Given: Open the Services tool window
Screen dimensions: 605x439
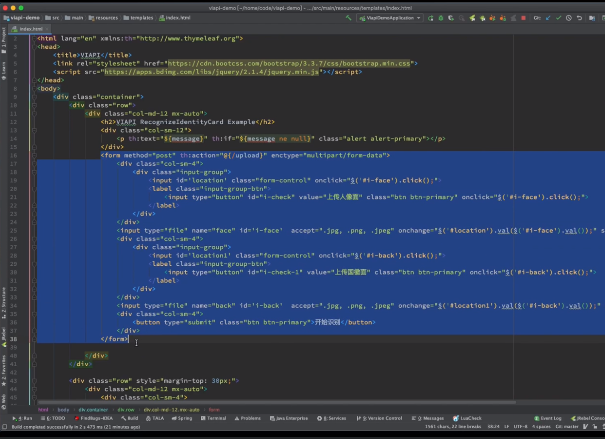Looking at the screenshot, I should pos(331,418).
